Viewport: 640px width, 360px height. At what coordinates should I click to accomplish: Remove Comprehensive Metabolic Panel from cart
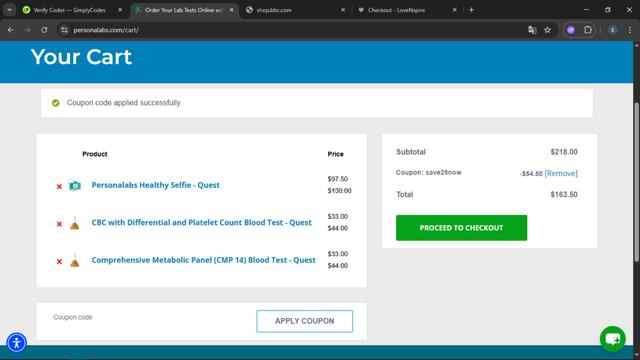coord(59,262)
